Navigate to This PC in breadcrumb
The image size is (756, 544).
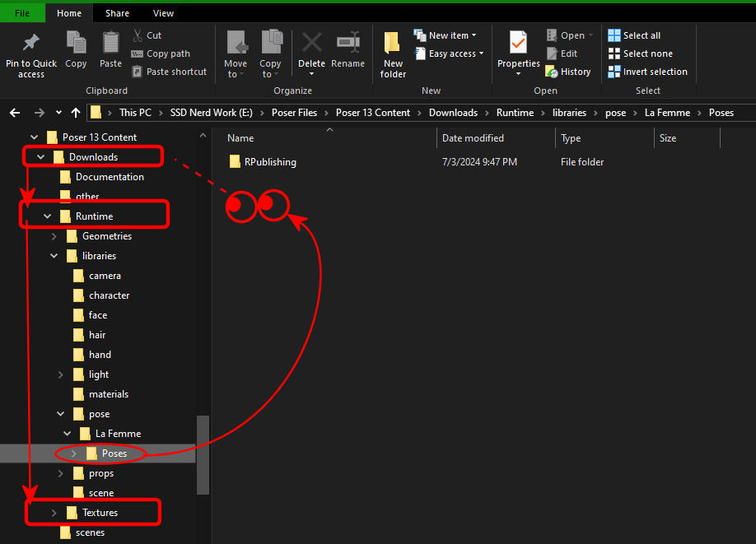[x=135, y=112]
